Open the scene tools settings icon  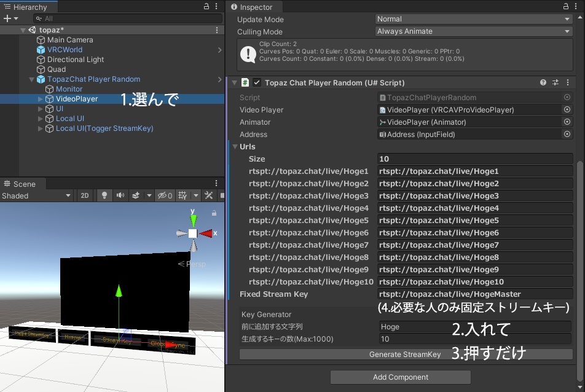[x=209, y=195]
